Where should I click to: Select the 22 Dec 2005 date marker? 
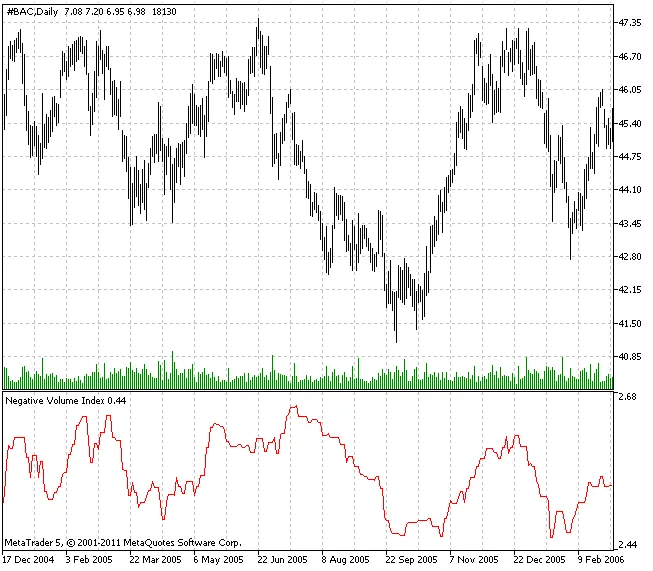540,561
